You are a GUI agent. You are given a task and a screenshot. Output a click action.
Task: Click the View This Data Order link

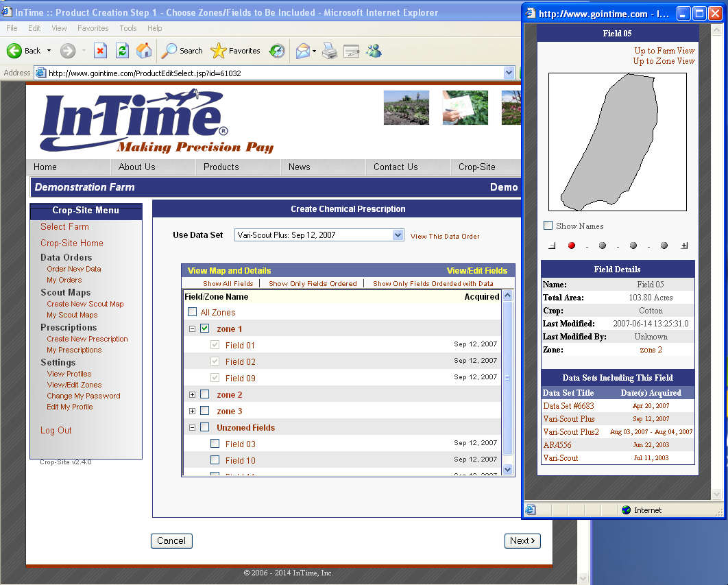tap(445, 236)
